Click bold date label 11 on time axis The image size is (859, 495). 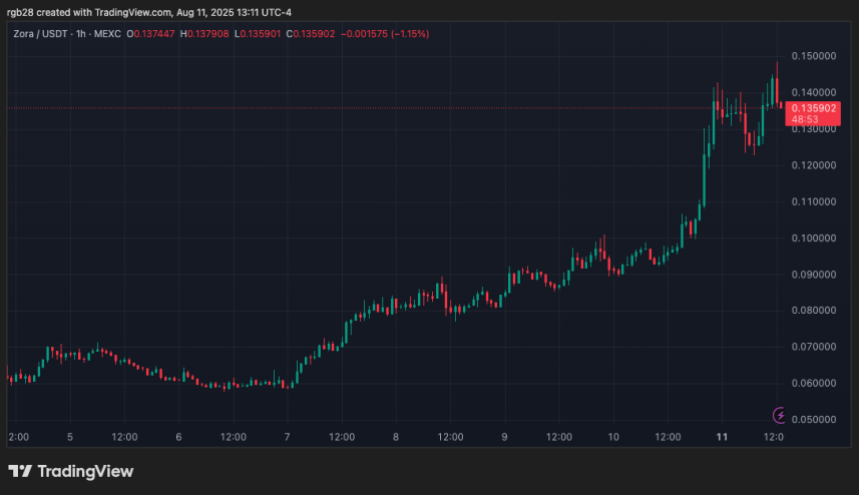722,437
